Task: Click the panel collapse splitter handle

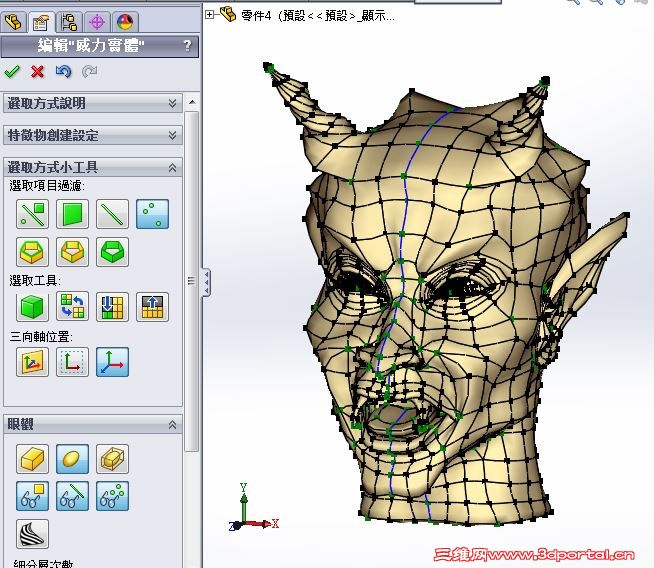Action: coord(206,283)
